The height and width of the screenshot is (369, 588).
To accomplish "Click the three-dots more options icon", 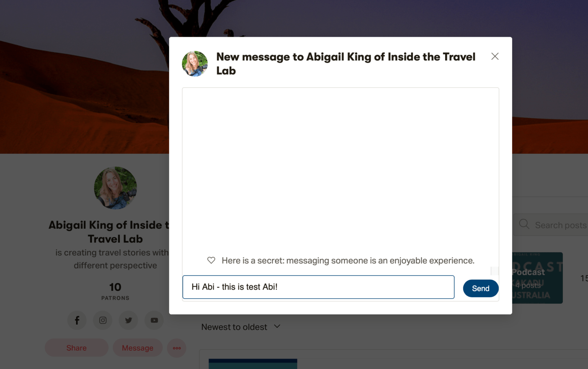I will tap(176, 348).
